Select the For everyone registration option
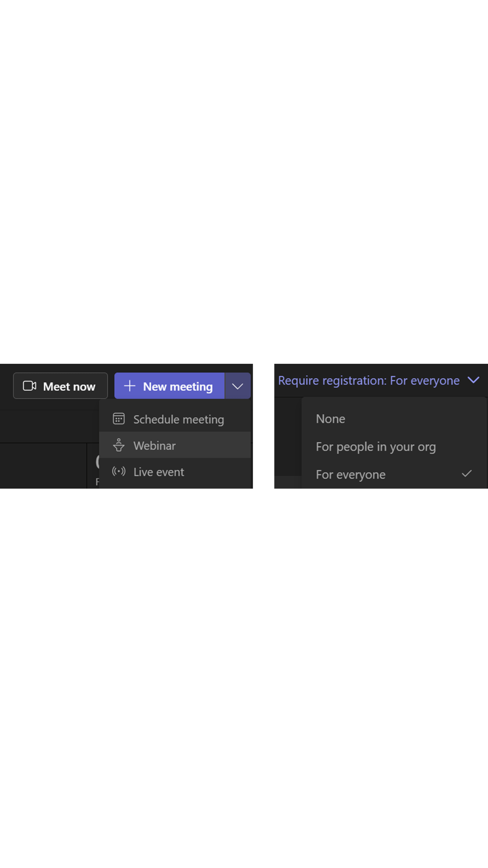The image size is (488, 868). click(350, 474)
